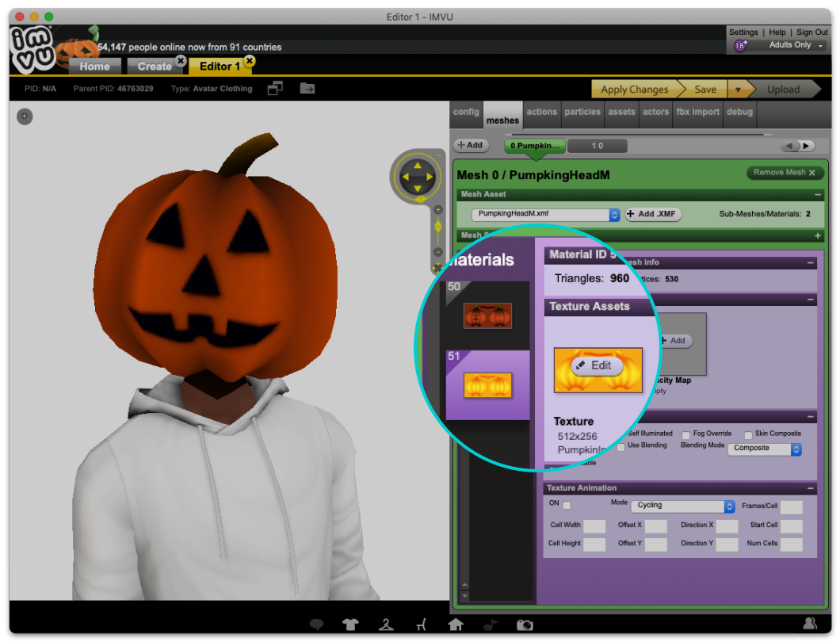Click the Num Cells input field
The height and width of the screenshot is (642, 840).
(791, 545)
